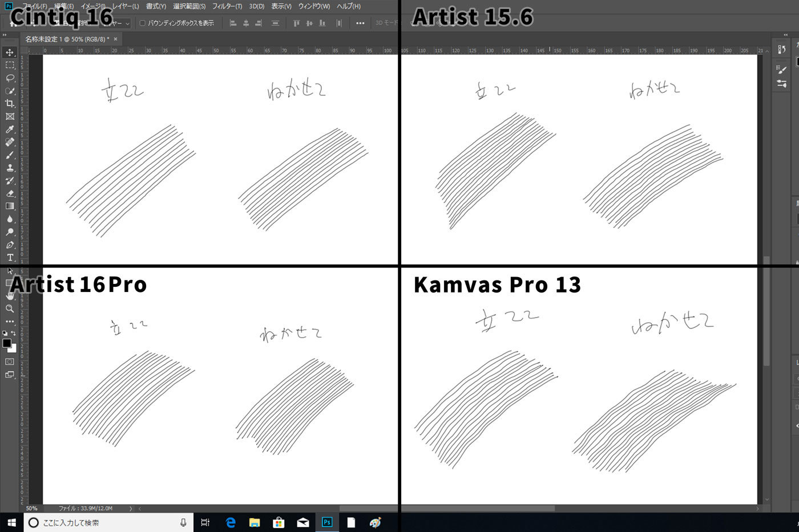799x532 pixels.
Task: Open the 選択範囲(S) menu
Action: coord(189,6)
